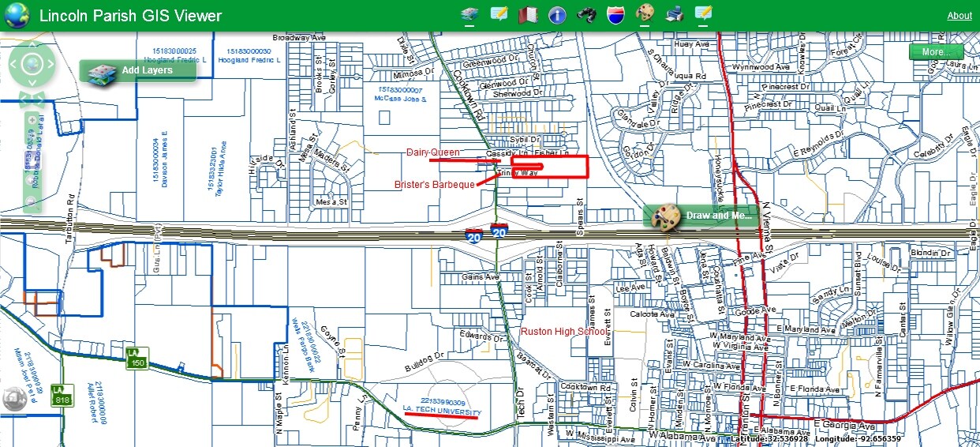Select the binoculars search tool
Screen dimensions: 980x447
[x=586, y=15]
